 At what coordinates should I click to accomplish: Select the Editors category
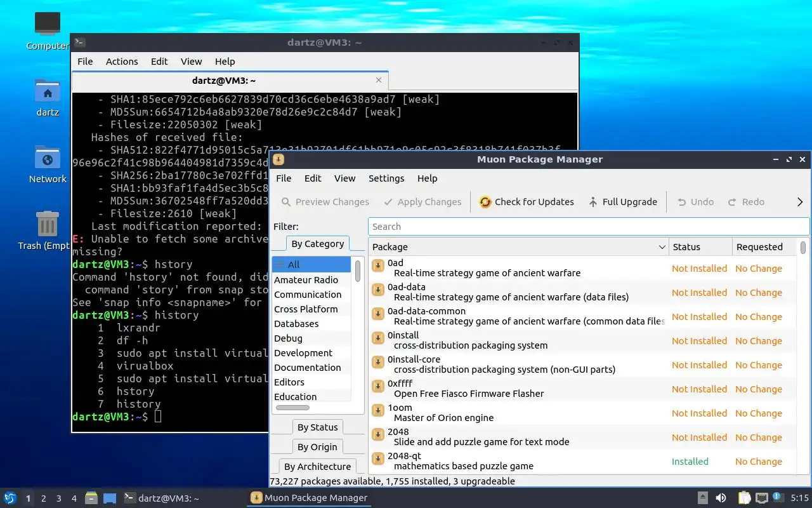click(311, 382)
